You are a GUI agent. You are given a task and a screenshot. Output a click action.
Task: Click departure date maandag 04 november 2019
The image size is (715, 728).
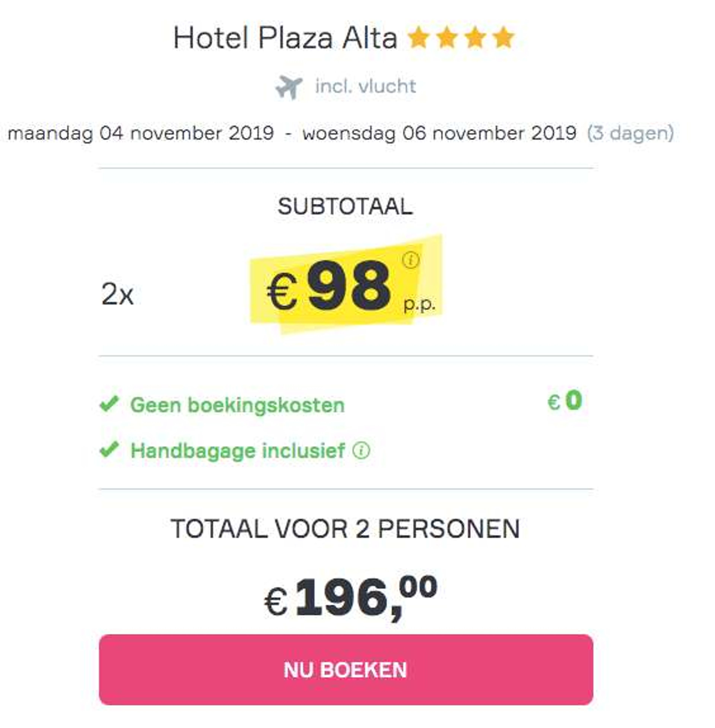point(141,133)
